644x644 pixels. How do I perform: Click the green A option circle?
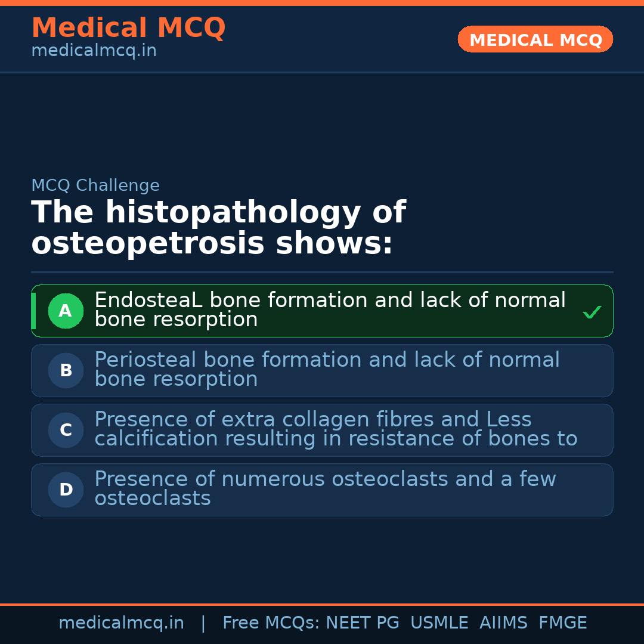pyautogui.click(x=66, y=311)
